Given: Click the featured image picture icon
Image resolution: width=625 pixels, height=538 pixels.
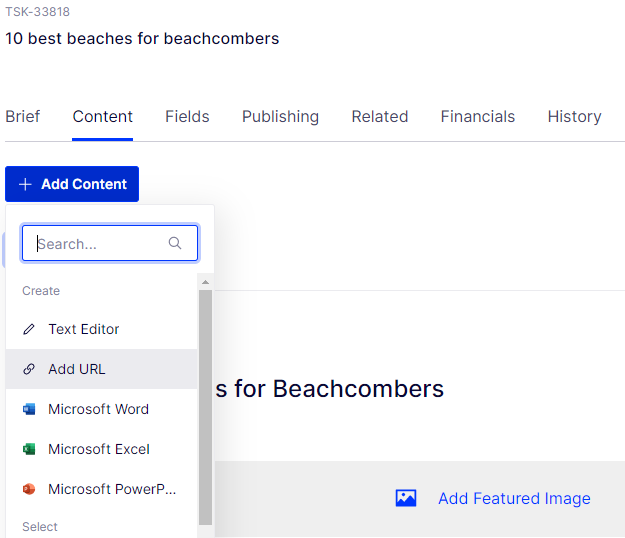Looking at the screenshot, I should [406, 498].
